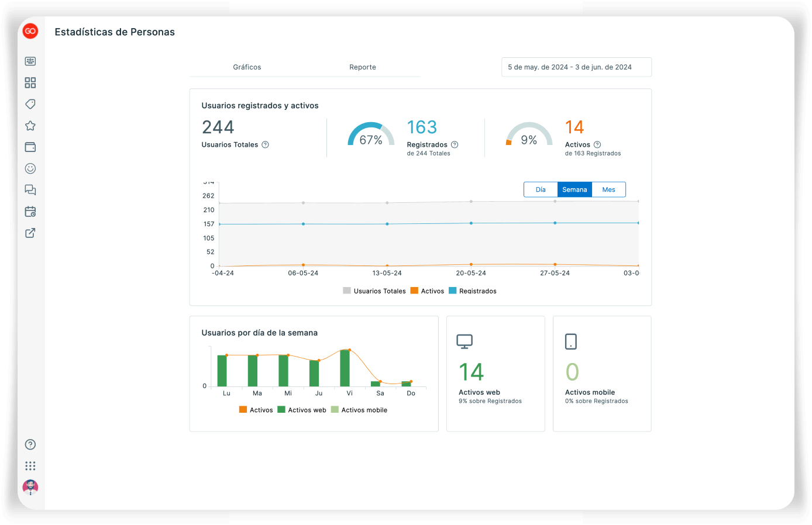Click the Lu bar in weekday chart
The height and width of the screenshot is (525, 812).
(222, 371)
